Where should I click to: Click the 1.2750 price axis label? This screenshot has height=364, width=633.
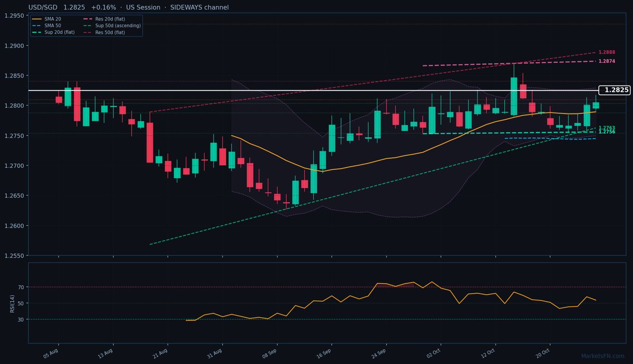tap(14, 136)
